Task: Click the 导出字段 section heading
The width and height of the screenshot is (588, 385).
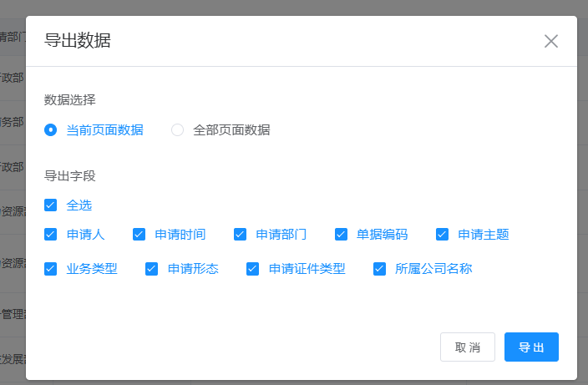Action: (x=69, y=176)
